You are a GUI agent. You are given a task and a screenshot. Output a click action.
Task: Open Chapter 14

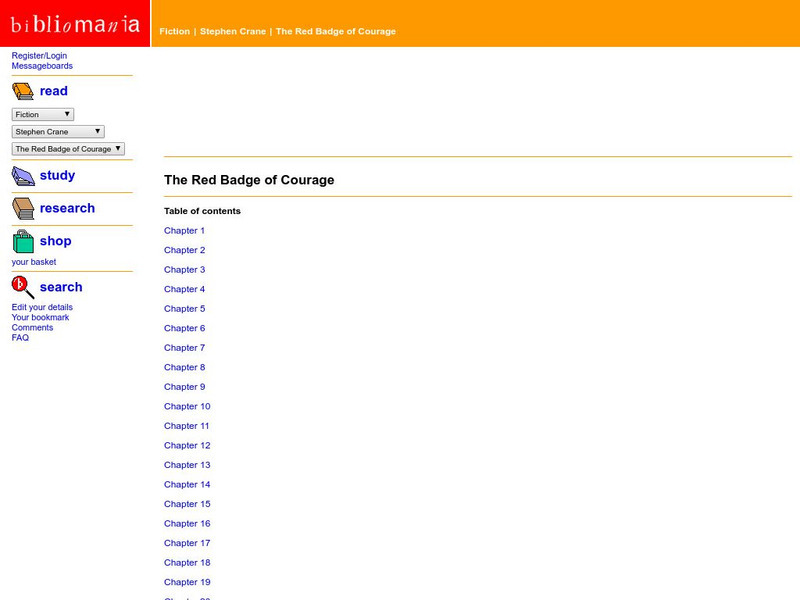[x=187, y=484]
